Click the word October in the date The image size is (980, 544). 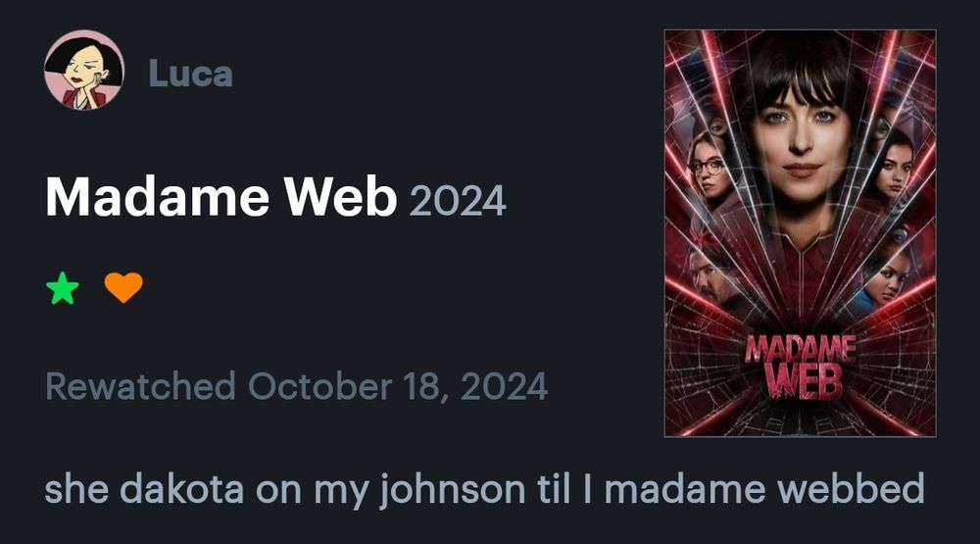320,386
